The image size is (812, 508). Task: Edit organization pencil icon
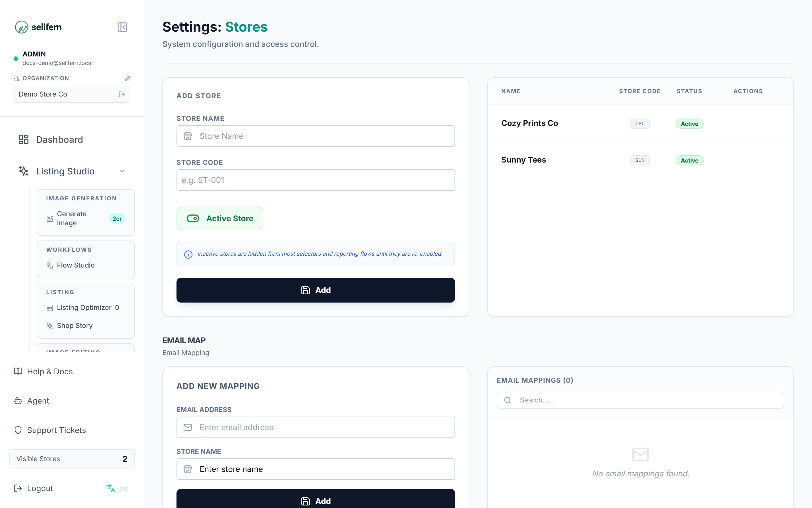click(127, 78)
